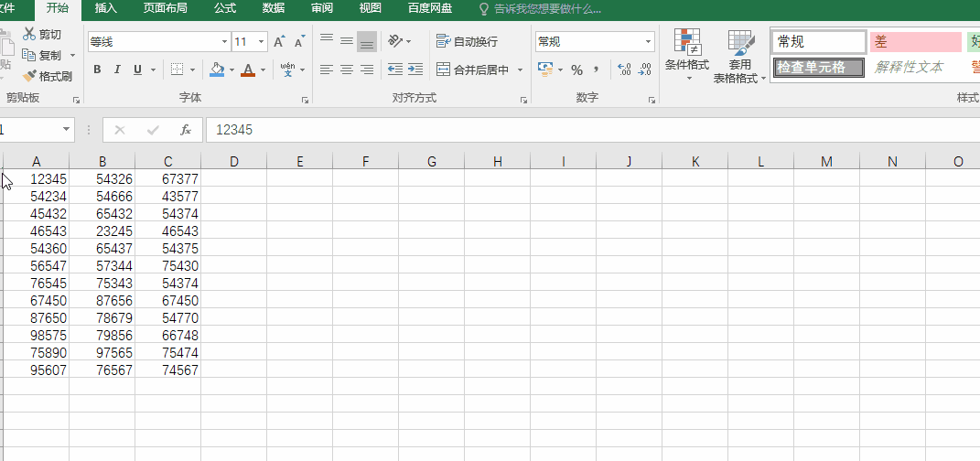Expand fill color dropdown arrow
Screen dimensions: 980x461
[x=232, y=70]
